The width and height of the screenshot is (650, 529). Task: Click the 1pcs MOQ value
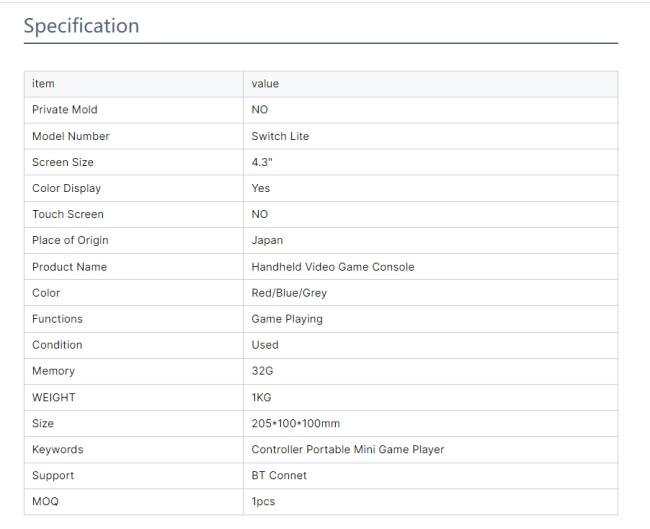263,502
